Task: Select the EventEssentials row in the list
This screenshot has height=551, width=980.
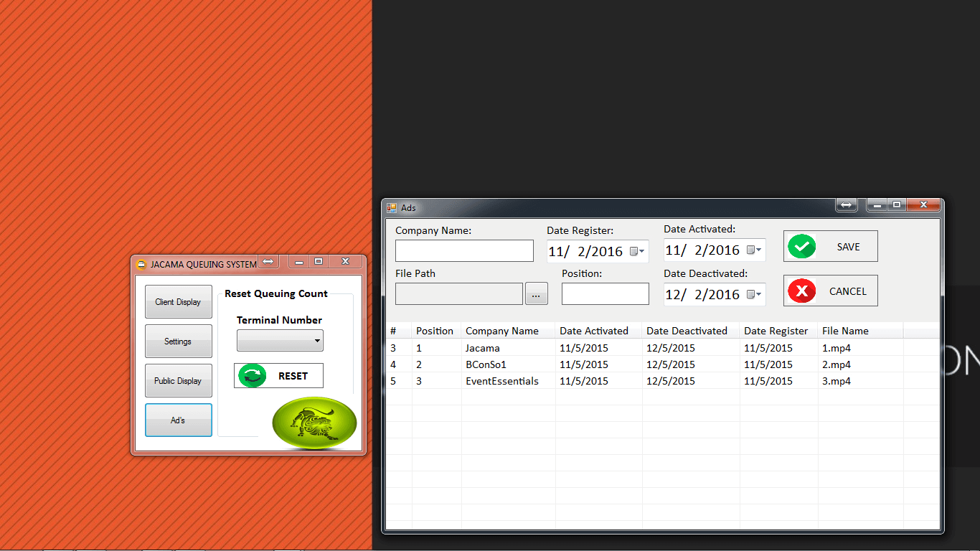Action: (x=501, y=382)
